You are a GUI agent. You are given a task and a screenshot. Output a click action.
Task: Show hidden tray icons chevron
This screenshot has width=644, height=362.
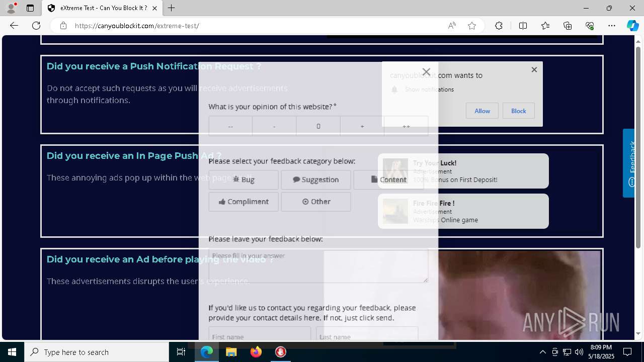(x=542, y=352)
